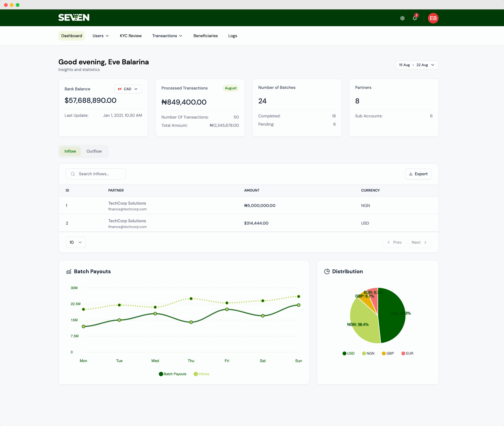Select the Inflow toggle
This screenshot has height=426, width=504.
click(70, 151)
